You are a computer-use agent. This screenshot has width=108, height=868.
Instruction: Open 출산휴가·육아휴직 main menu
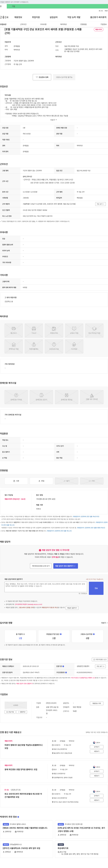point(98,17)
